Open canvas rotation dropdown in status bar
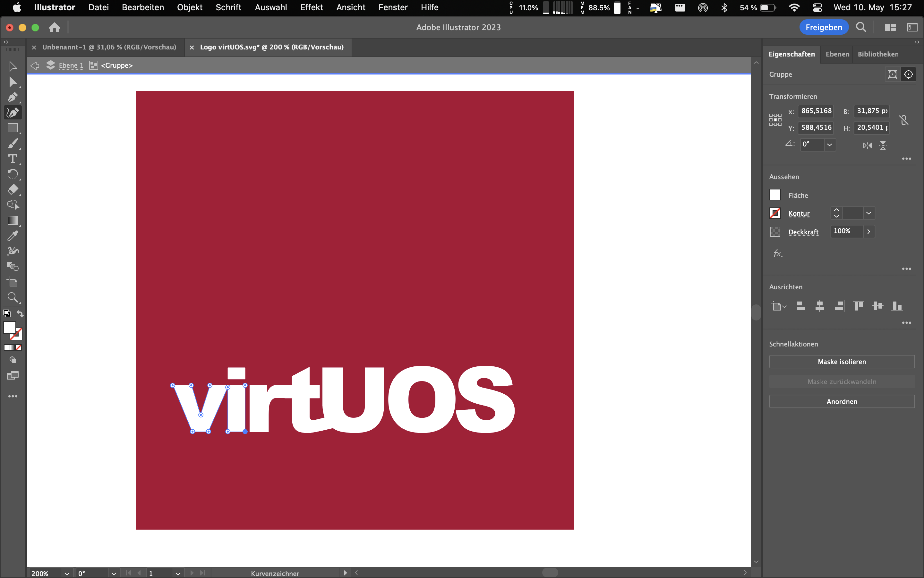The image size is (924, 578). click(x=113, y=574)
